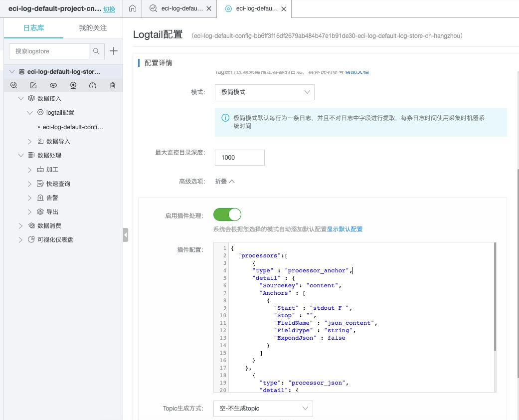Click the delete logstore trash icon
The width and height of the screenshot is (519, 420).
[x=113, y=85]
